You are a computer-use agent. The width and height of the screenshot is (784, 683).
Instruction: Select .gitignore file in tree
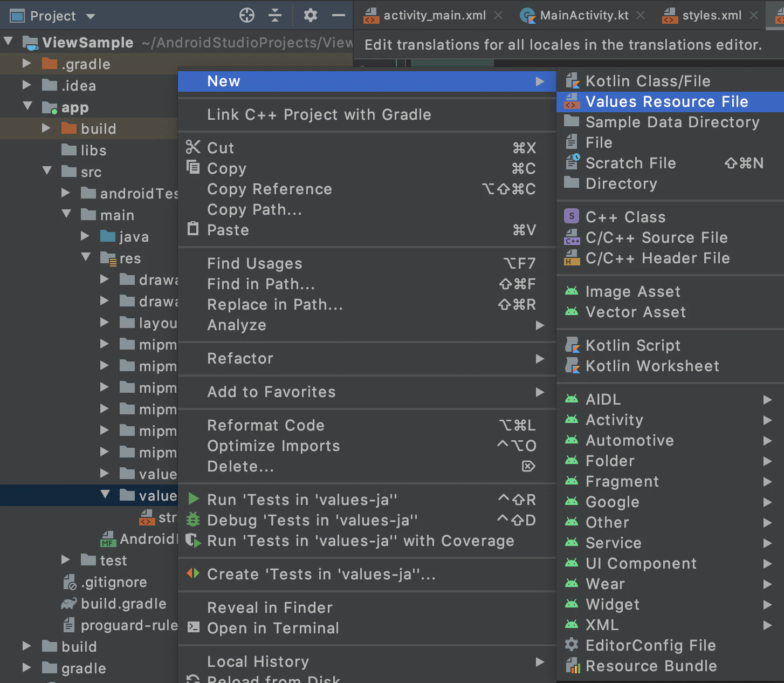[x=114, y=582]
